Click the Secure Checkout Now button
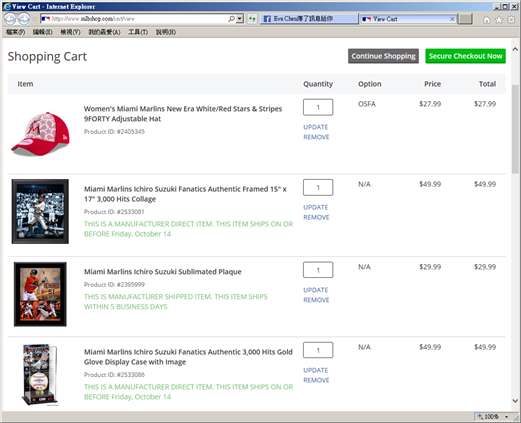The width and height of the screenshot is (521, 423). coord(465,56)
